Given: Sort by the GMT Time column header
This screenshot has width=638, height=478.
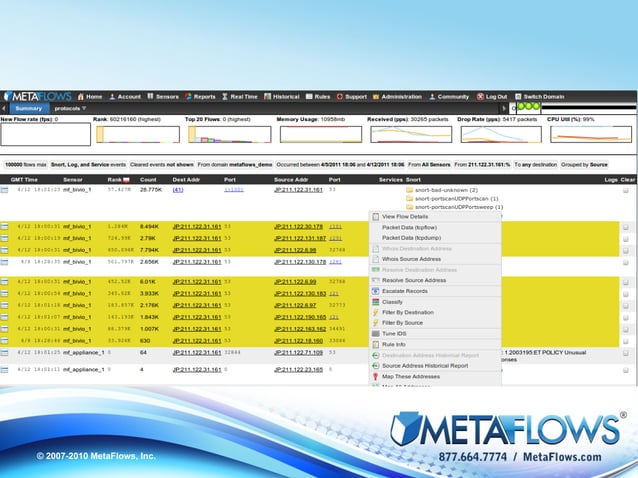Looking at the screenshot, I should coord(24,180).
